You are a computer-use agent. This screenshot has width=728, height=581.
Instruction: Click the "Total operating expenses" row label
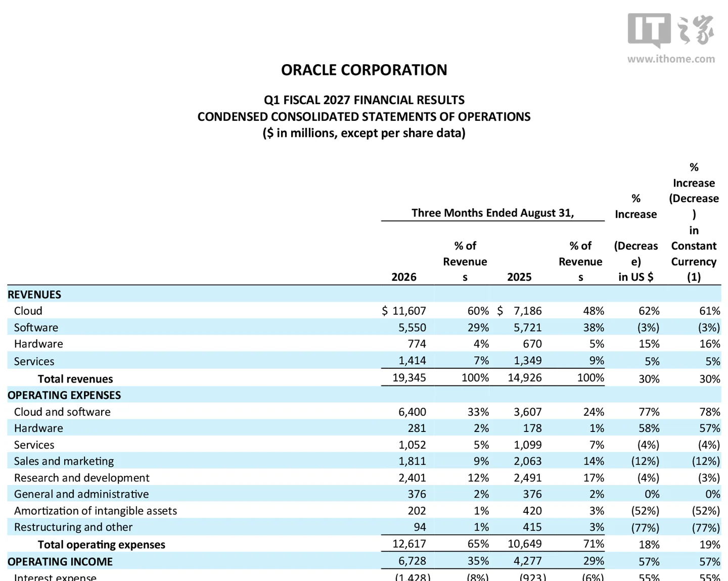(x=102, y=545)
